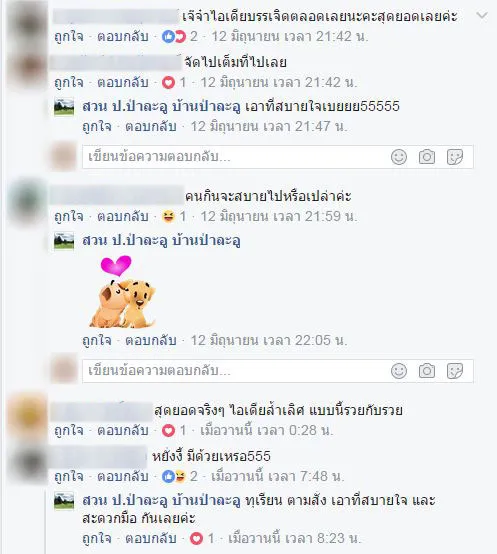This screenshot has height=554, width=497.
Task: Open page name link on 21:47 reply
Action: (x=161, y=106)
